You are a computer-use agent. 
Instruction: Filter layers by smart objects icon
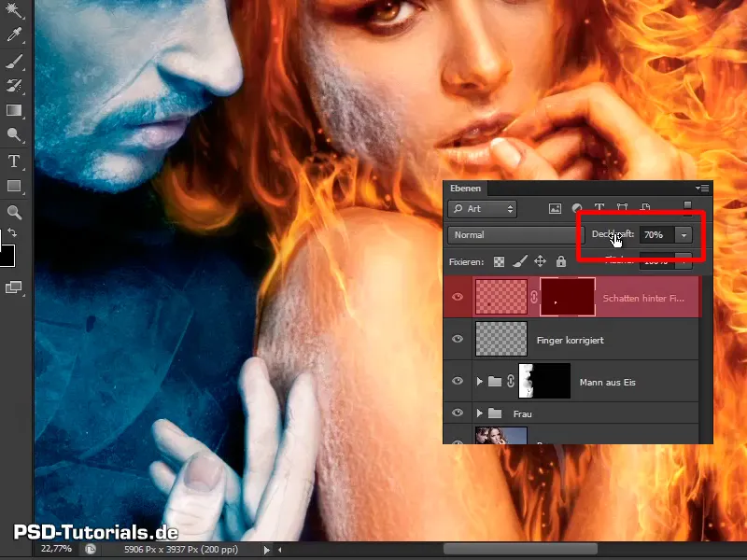click(x=645, y=207)
